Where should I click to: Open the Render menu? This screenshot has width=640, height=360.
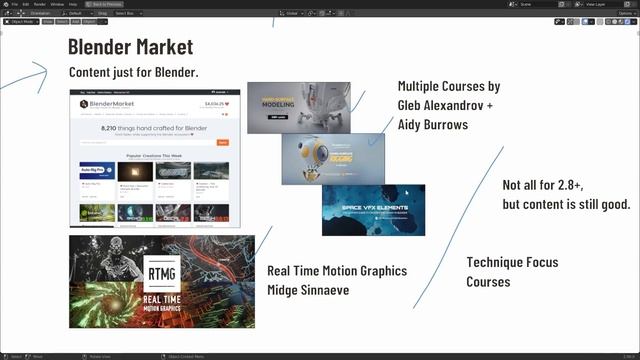click(x=40, y=4)
